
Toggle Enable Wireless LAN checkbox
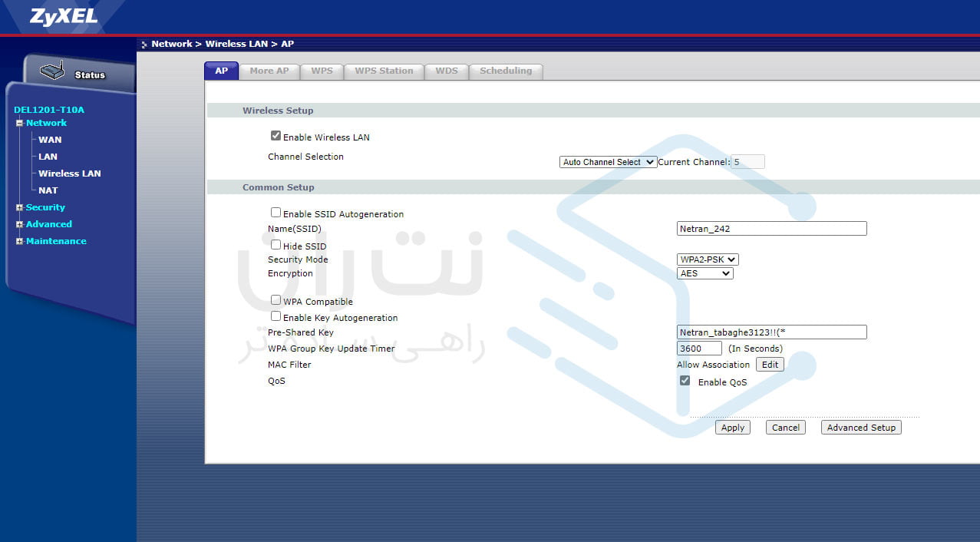click(276, 136)
